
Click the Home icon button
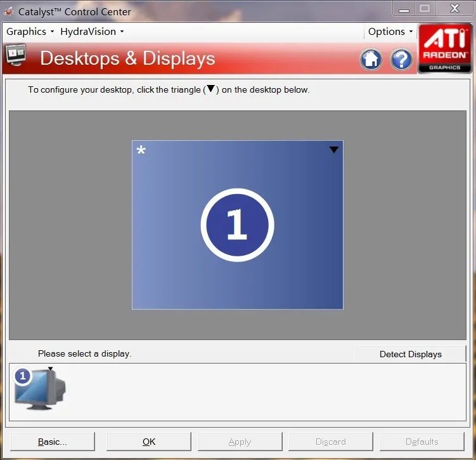(371, 59)
